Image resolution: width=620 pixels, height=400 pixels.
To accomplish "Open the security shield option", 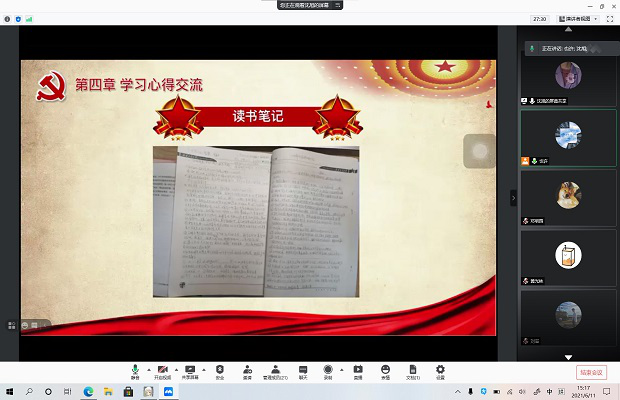I will (220, 371).
